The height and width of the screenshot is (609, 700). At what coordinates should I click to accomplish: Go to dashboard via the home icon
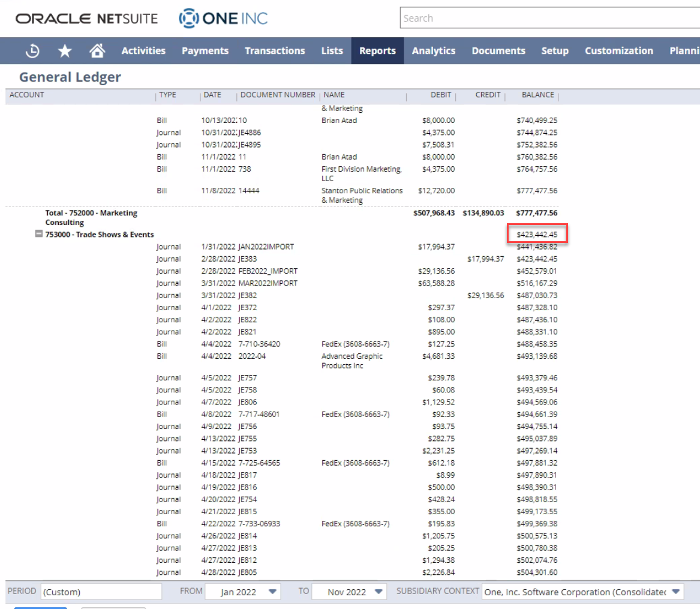pyautogui.click(x=97, y=50)
